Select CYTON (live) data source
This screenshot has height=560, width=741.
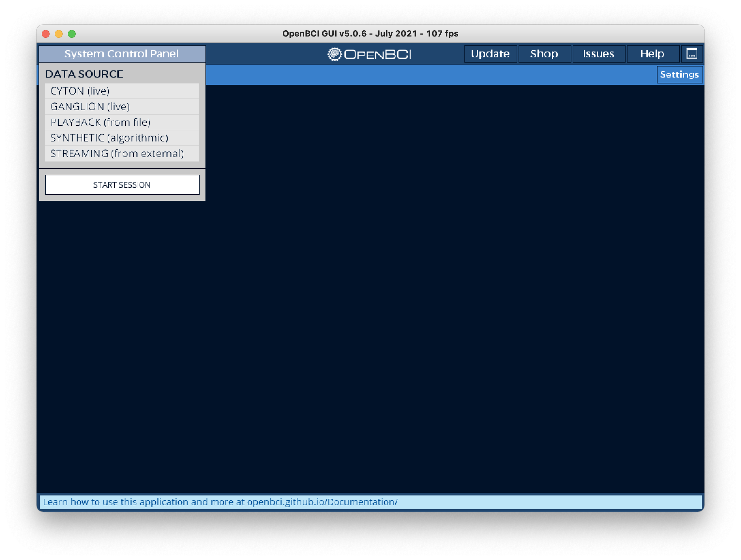pyautogui.click(x=122, y=91)
